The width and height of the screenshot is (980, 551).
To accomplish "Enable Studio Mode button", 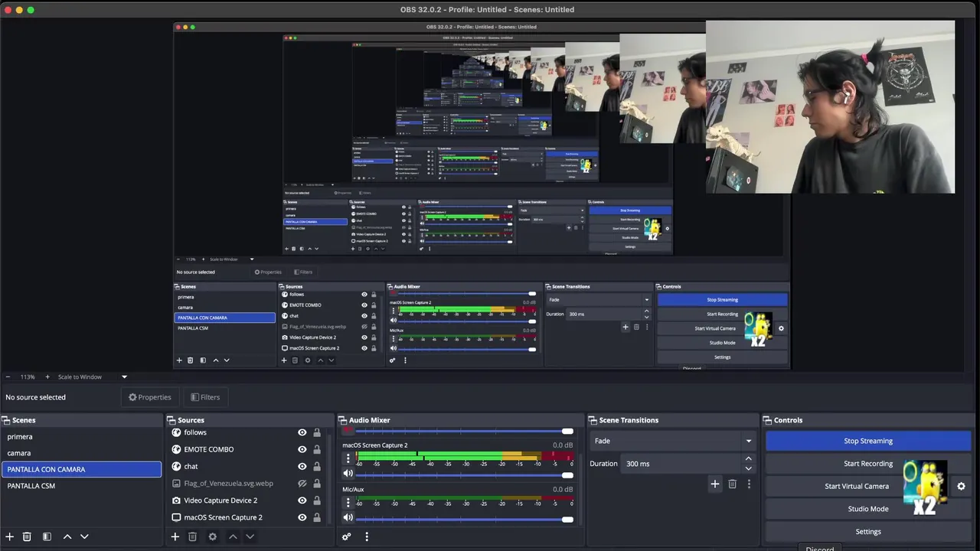I will coord(868,509).
